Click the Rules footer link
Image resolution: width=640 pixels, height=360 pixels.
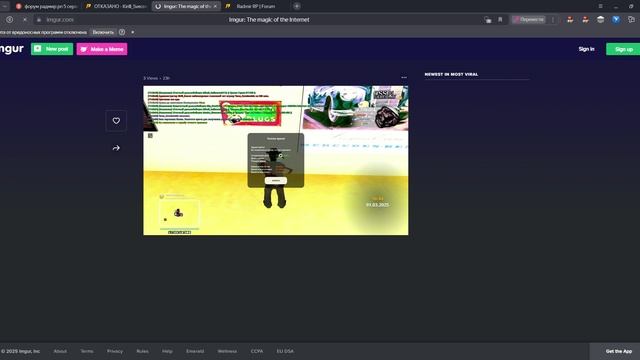[x=142, y=351]
